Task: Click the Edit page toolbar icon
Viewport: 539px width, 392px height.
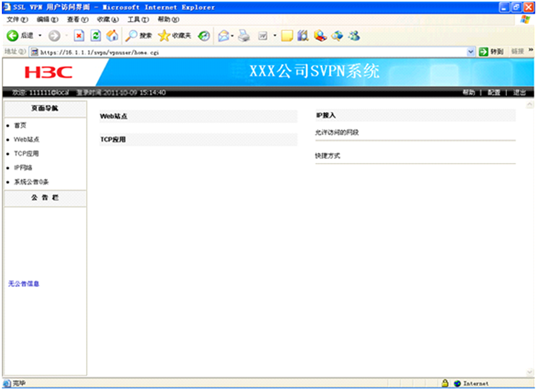Action: (263, 35)
